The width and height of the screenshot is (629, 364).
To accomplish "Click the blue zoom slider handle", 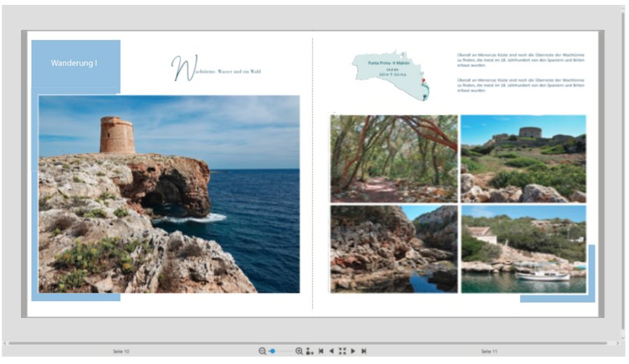I will click(272, 351).
